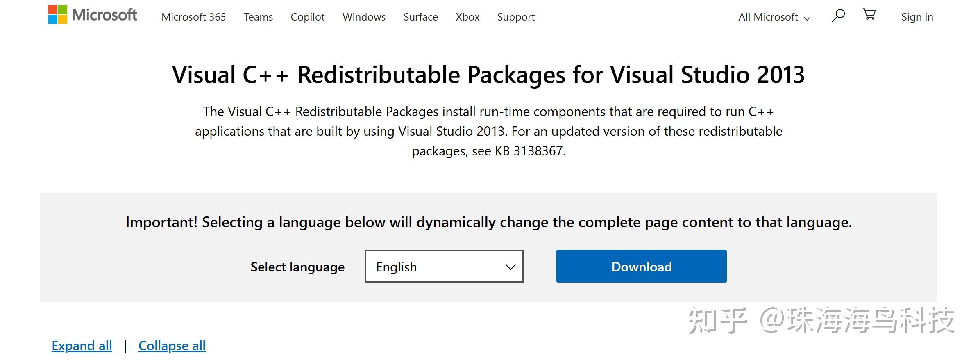Image resolution: width=980 pixels, height=360 pixels.
Task: Click the language dropdown chevron arrow
Action: click(x=510, y=267)
